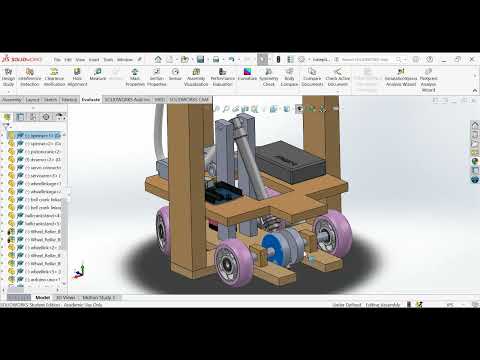Image resolution: width=480 pixels, height=360 pixels.
Task: Run Symmetry Check
Action: 268,77
